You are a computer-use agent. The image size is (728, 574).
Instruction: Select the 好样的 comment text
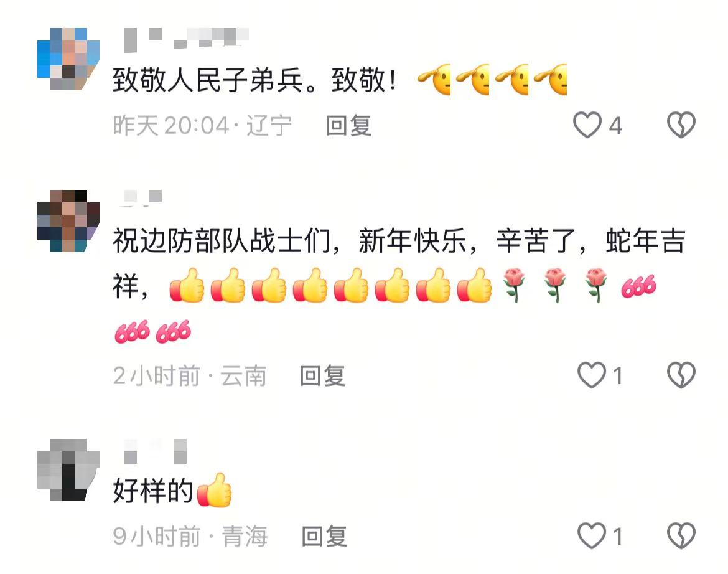[x=172, y=491]
